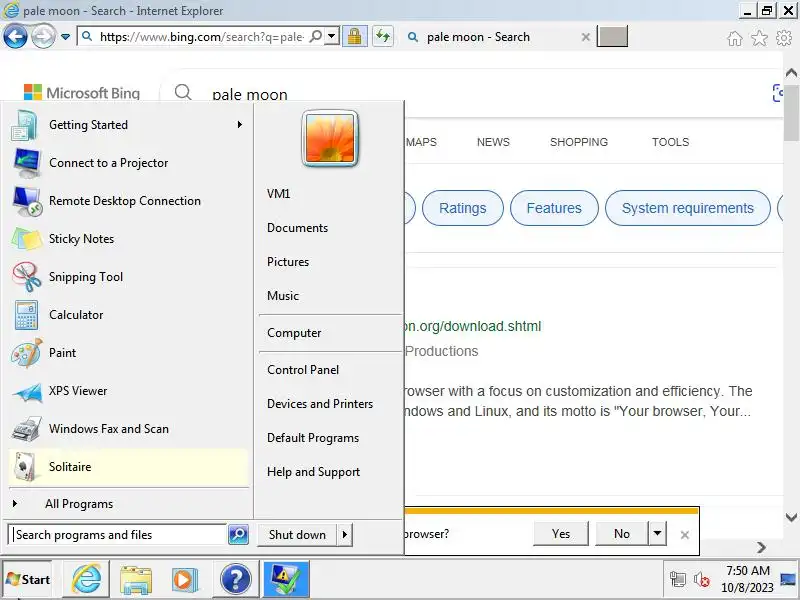The height and width of the screenshot is (600, 800).
Task: Dismiss the default browser notification bar
Action: pyautogui.click(x=685, y=535)
